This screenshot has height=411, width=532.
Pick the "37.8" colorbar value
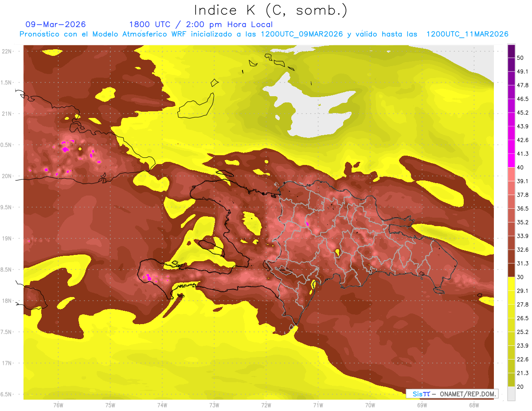522,195
